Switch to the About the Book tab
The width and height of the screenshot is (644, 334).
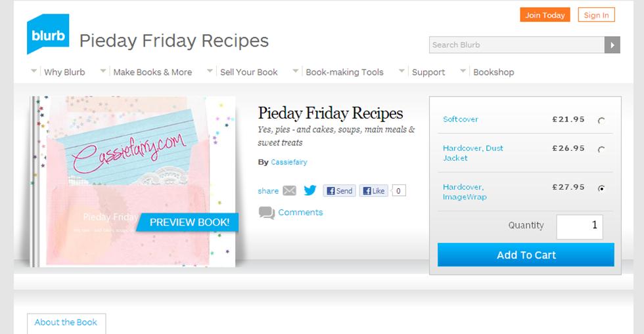click(x=66, y=323)
